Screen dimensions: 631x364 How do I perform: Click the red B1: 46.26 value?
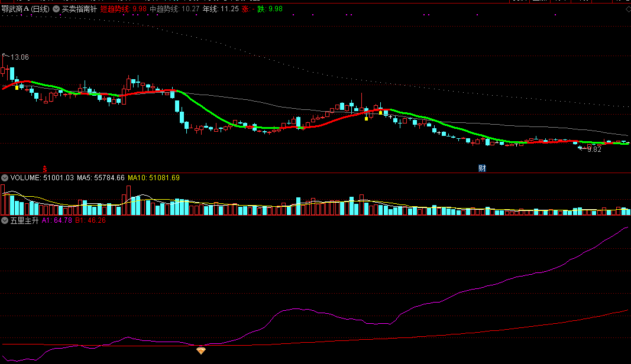pos(90,220)
